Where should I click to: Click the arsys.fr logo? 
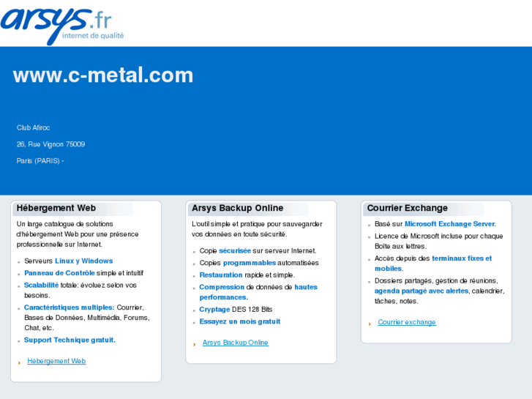62,26
